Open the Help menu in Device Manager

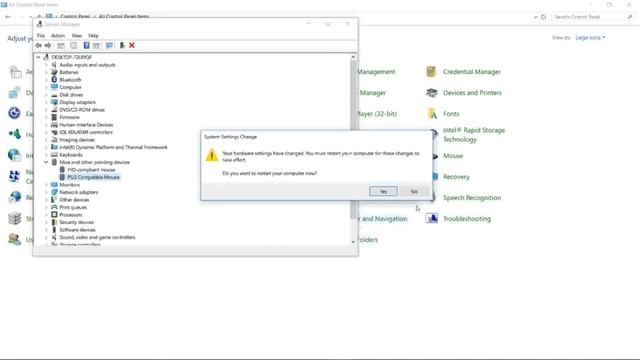pos(93,36)
